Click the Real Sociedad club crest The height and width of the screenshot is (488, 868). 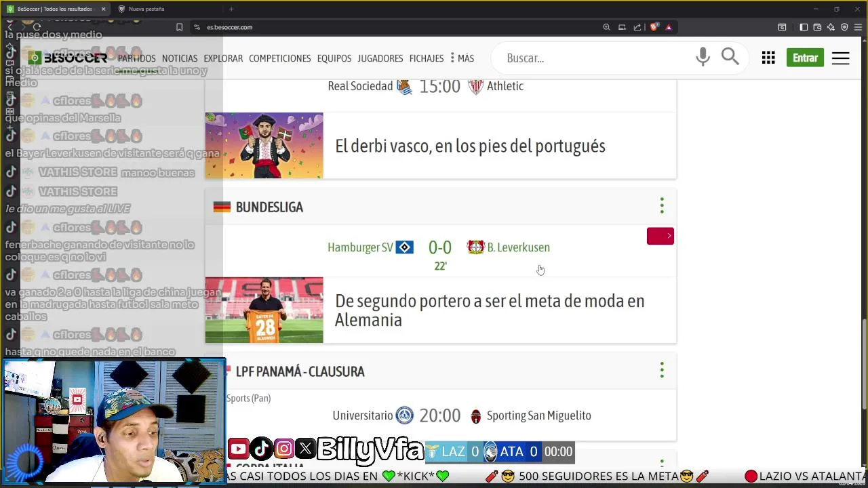coord(405,86)
